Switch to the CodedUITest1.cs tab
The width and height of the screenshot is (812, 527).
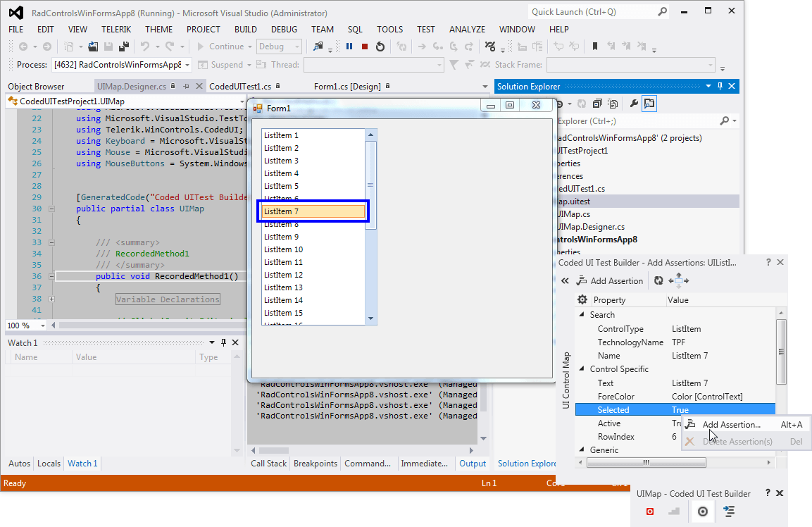point(239,87)
